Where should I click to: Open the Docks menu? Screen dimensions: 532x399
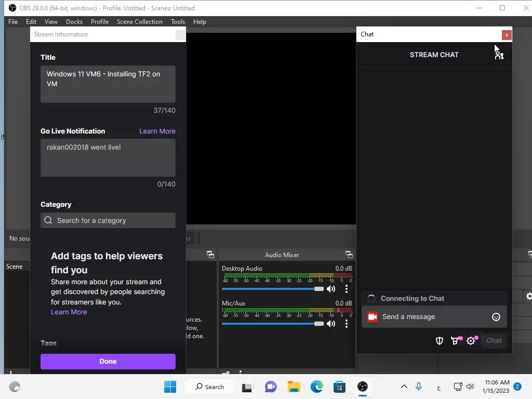(x=74, y=22)
